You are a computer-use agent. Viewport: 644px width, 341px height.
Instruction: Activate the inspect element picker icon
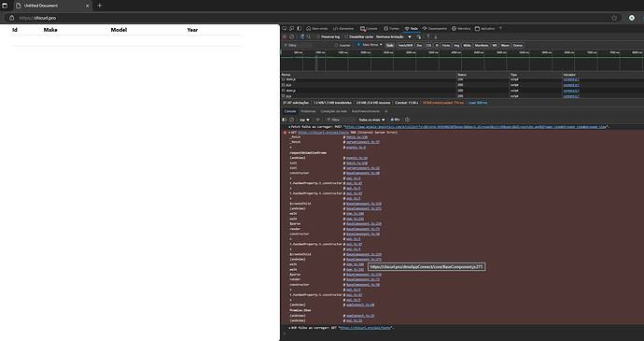click(x=284, y=28)
